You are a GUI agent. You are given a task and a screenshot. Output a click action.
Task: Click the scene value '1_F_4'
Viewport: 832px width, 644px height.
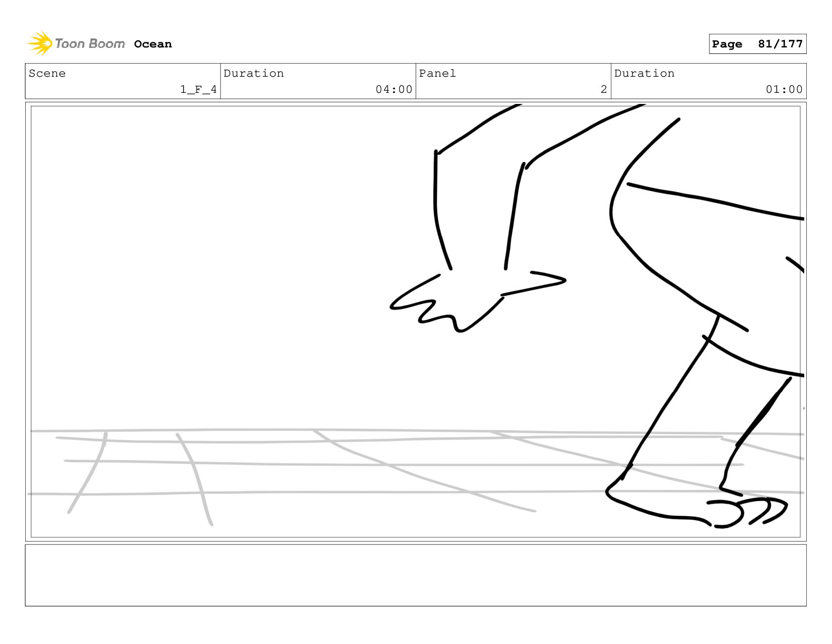coord(198,89)
